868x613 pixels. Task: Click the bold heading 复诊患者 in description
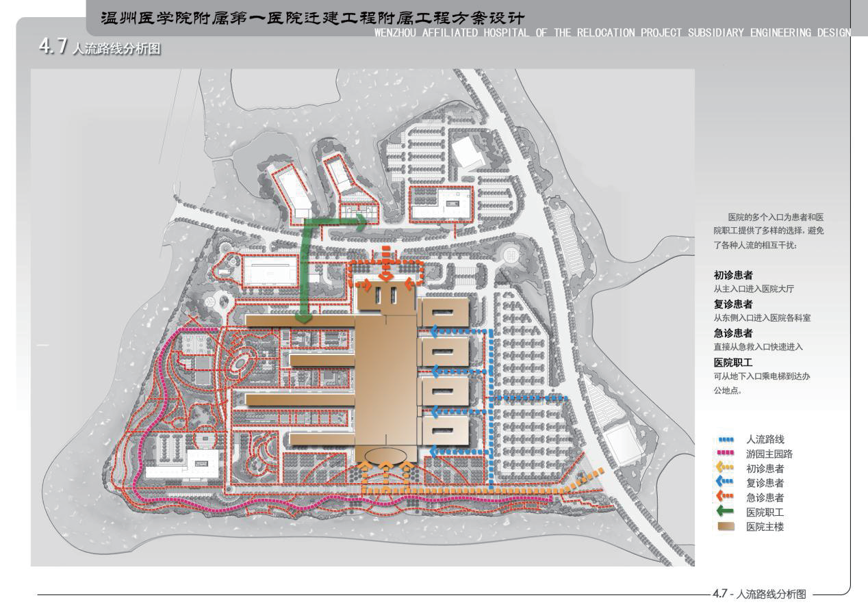[x=733, y=304]
